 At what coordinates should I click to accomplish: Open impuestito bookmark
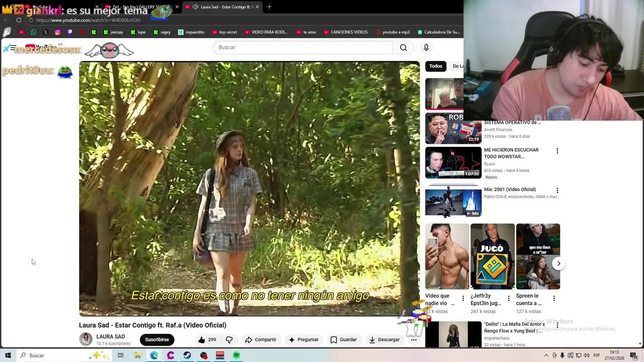[x=191, y=32]
